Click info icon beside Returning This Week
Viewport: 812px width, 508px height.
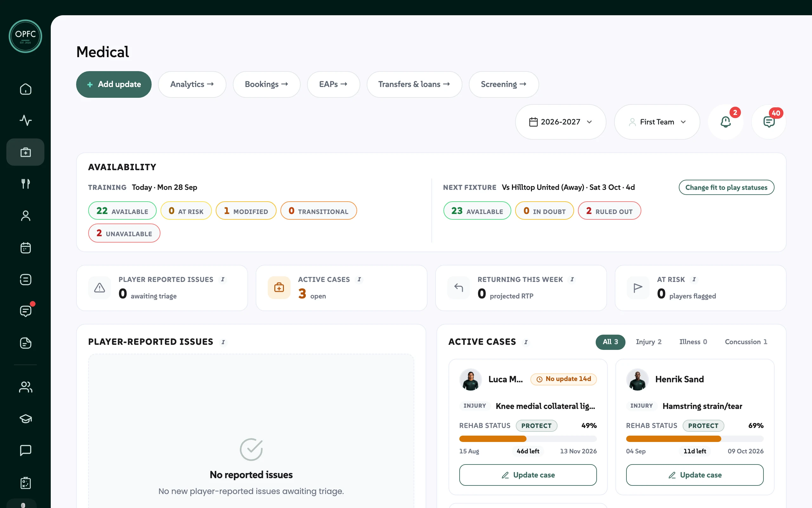pyautogui.click(x=572, y=279)
